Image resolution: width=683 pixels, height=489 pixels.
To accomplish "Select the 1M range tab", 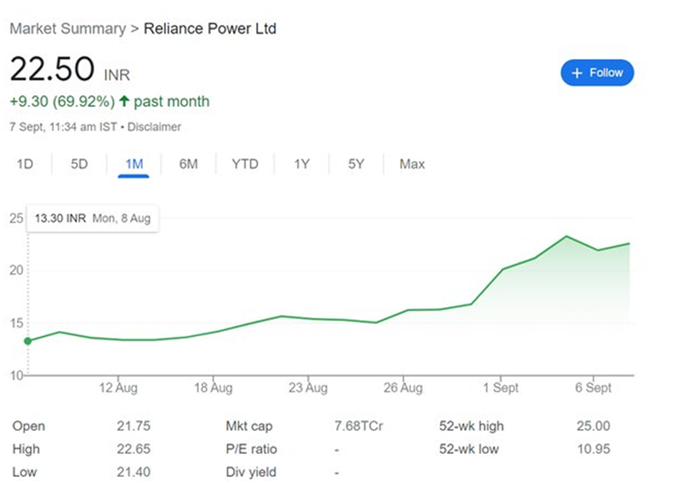I will 134,164.
